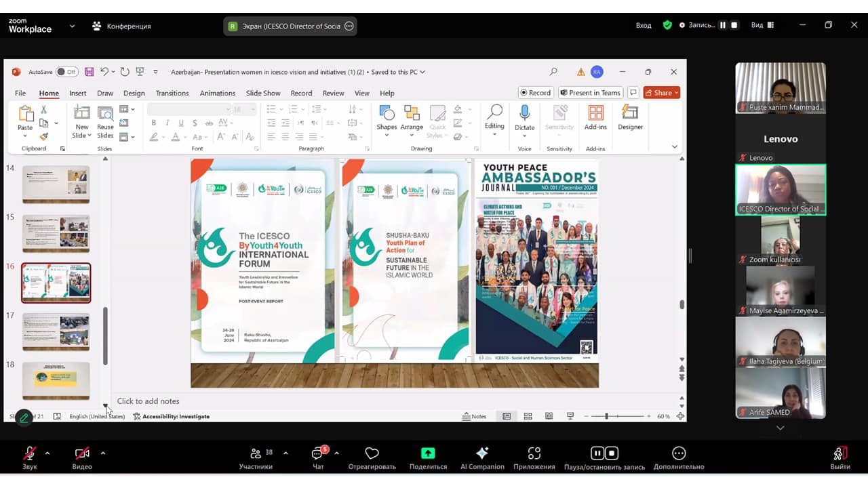Toggle Underline formatting
Screen dimensions: 868x488
coord(181,123)
